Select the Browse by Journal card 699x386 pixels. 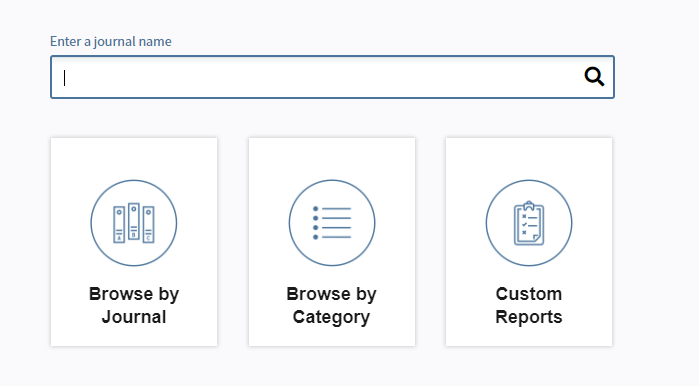[x=134, y=242]
